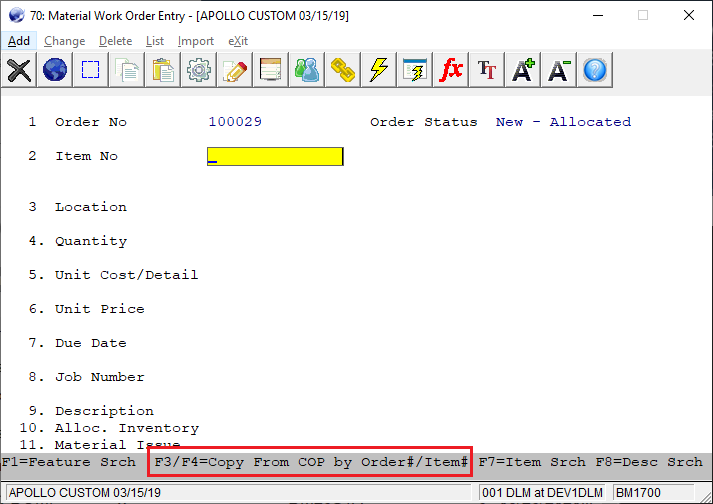The height and width of the screenshot is (504, 713).
Task: Click the clipboard paste toolbar icon
Action: 163,70
